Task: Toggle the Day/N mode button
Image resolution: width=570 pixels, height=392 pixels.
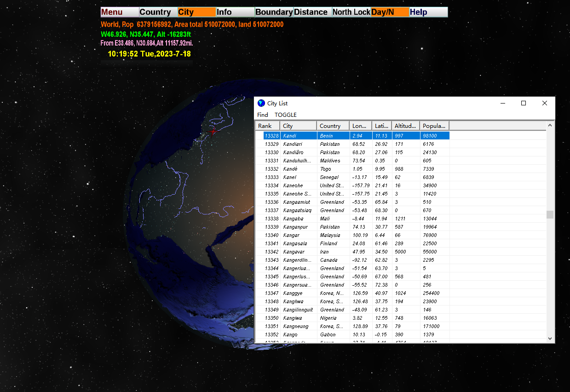Action: pyautogui.click(x=390, y=12)
